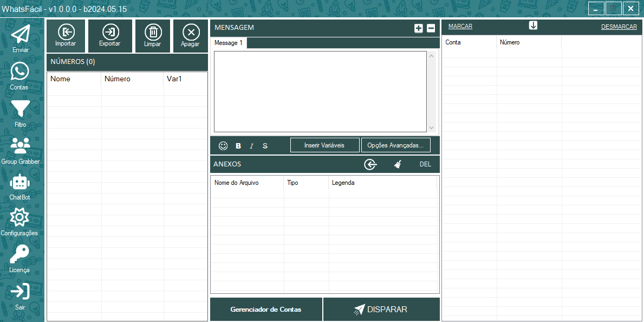Click the Importar numbers button
Screen dimensions: 644x322
click(66, 36)
